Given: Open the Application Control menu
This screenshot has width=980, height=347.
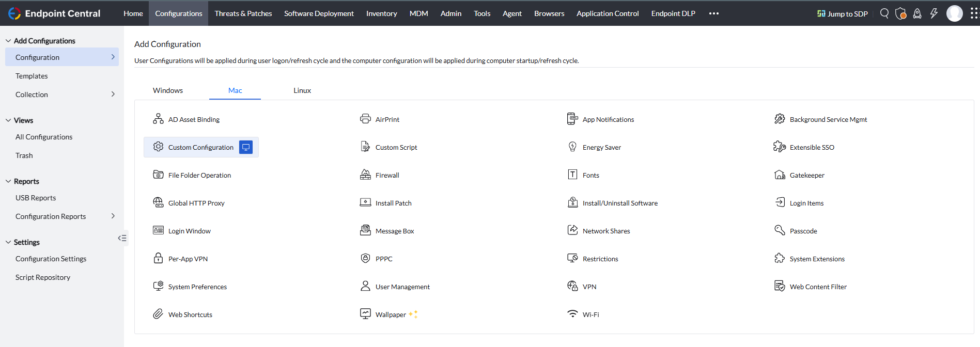Looking at the screenshot, I should point(608,13).
